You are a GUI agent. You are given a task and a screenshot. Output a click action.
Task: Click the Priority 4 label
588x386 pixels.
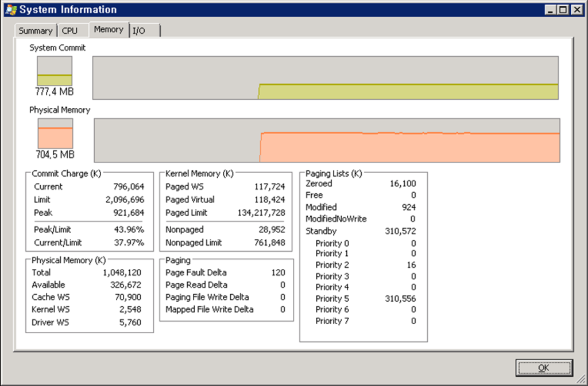point(332,287)
